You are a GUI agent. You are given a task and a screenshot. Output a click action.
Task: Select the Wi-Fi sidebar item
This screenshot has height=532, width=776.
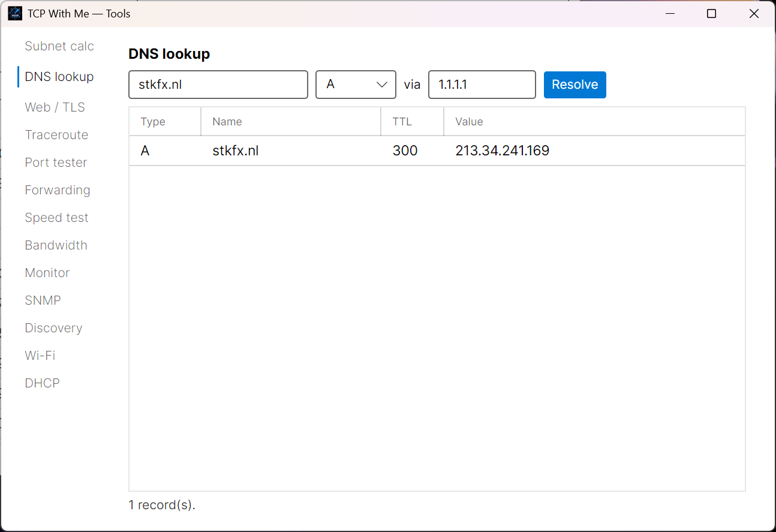[40, 356]
